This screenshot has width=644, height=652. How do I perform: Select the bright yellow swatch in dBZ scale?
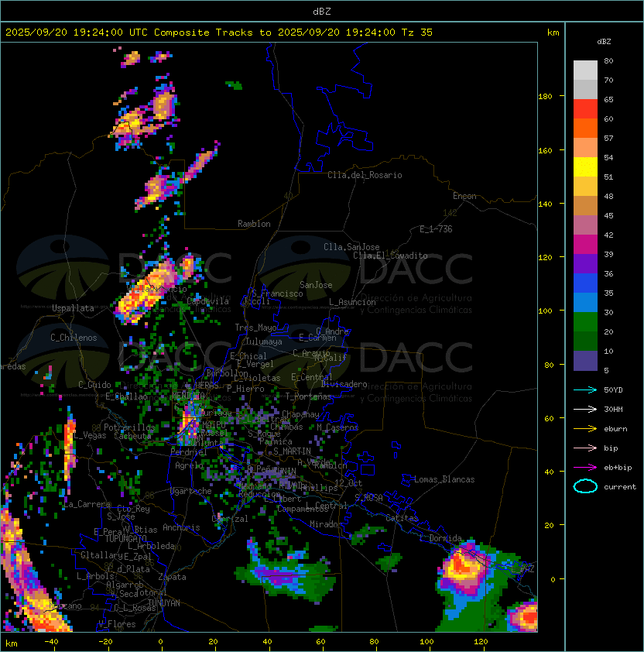(585, 167)
